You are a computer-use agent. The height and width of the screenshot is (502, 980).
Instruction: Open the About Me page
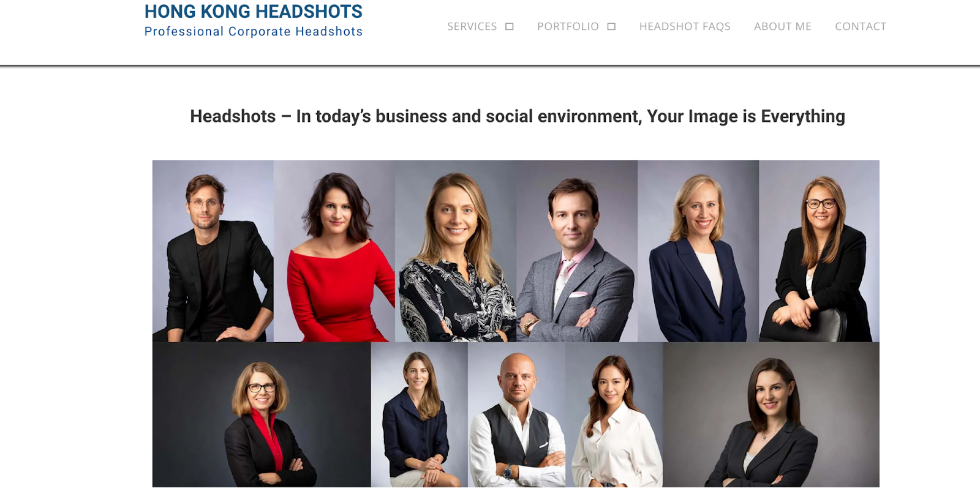point(783,26)
